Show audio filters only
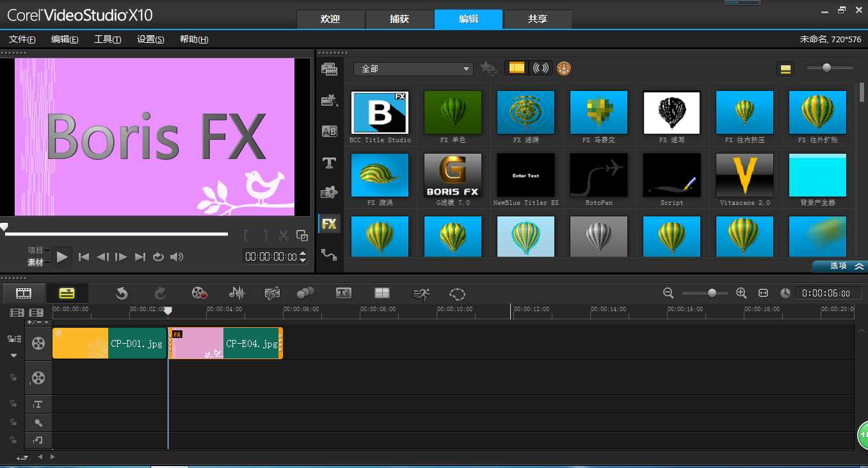The image size is (868, 468). point(541,68)
